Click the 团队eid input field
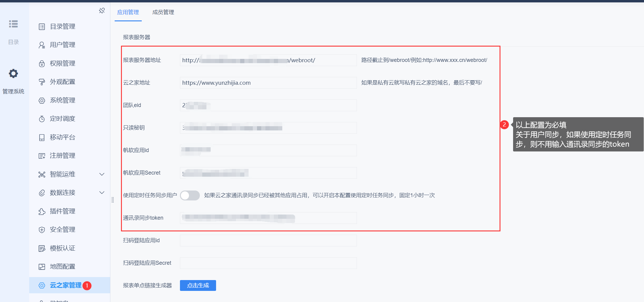This screenshot has height=302, width=644. 268,105
